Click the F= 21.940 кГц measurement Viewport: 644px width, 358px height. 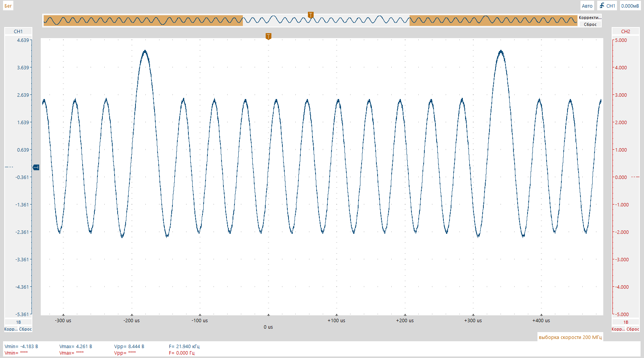[x=184, y=347]
